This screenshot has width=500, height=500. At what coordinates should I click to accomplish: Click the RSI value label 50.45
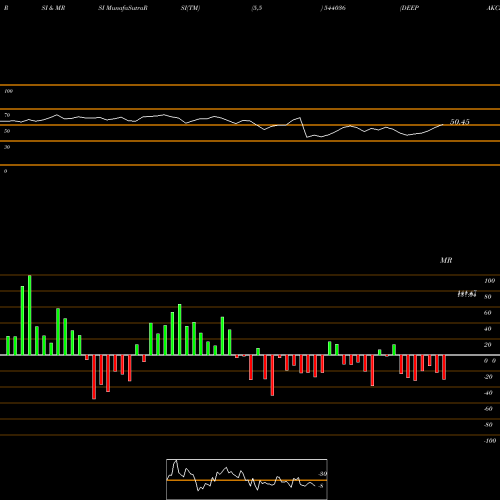460,122
